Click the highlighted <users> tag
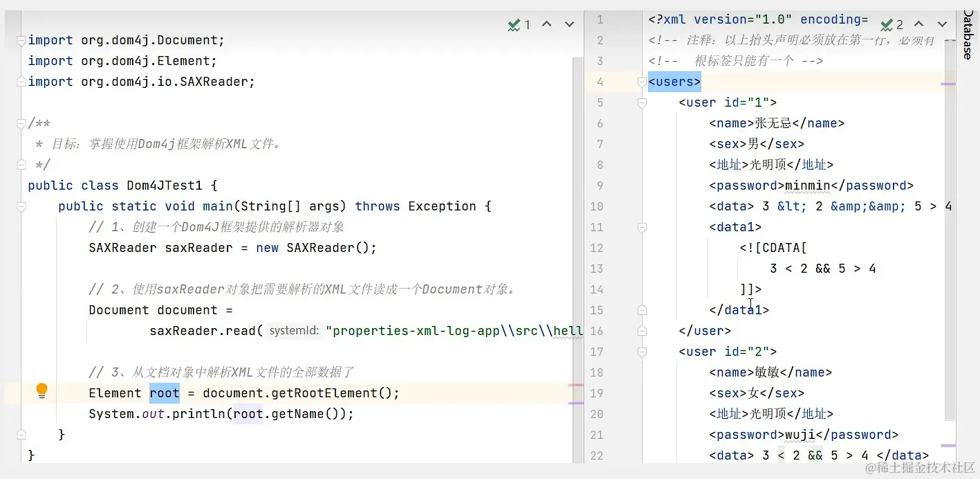The width and height of the screenshot is (980, 479). [674, 82]
